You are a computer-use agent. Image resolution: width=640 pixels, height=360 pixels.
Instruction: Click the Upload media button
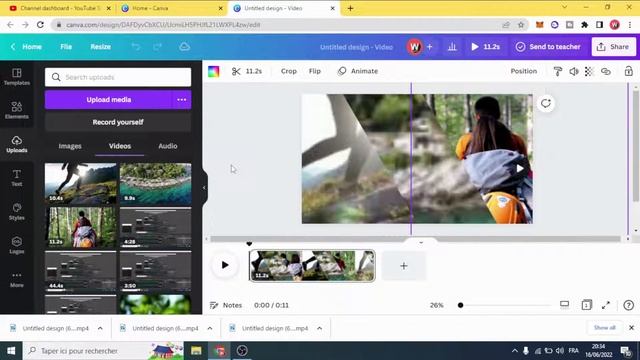pyautogui.click(x=109, y=100)
